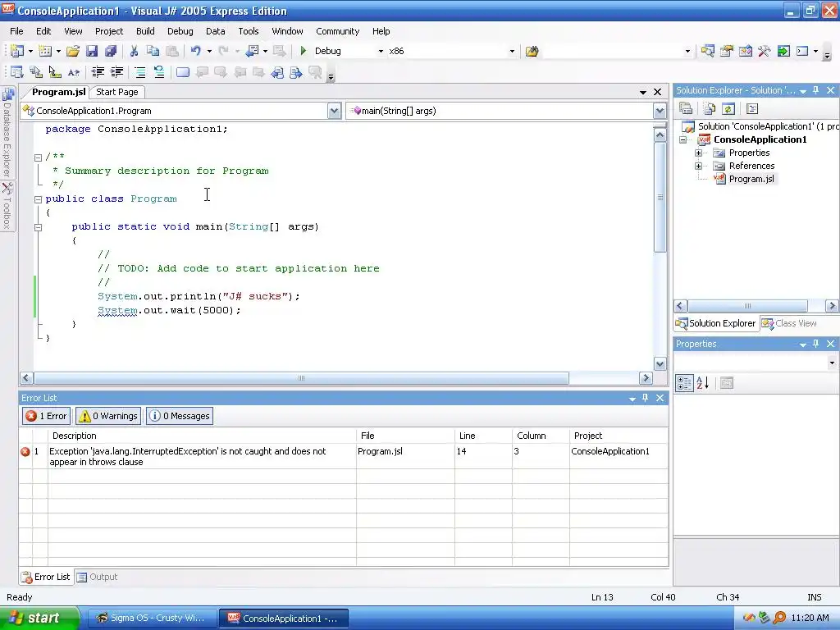Click the Find in Files binoculars icon
Screen dimensions: 840x630
pos(532,51)
